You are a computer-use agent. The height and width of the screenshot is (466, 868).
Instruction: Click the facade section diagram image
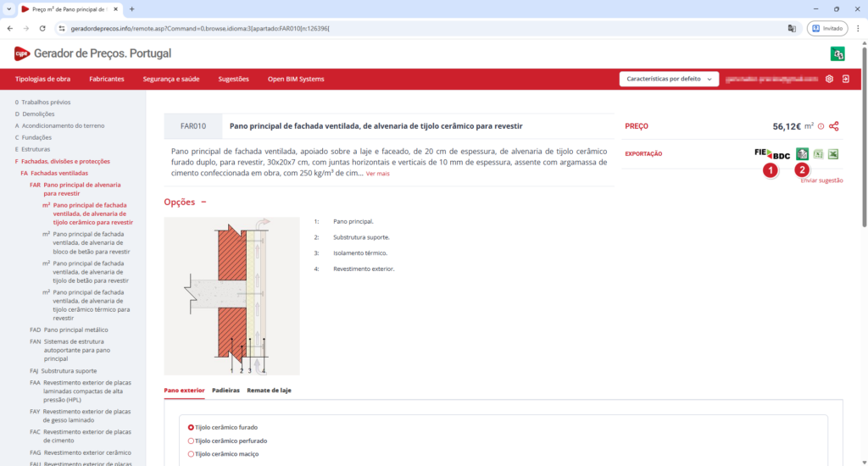pyautogui.click(x=231, y=296)
